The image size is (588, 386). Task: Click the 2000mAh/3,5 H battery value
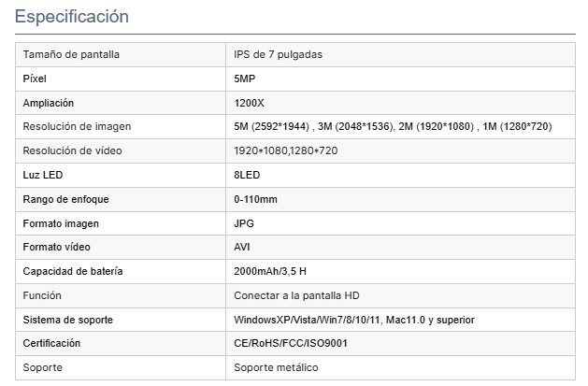270,272
